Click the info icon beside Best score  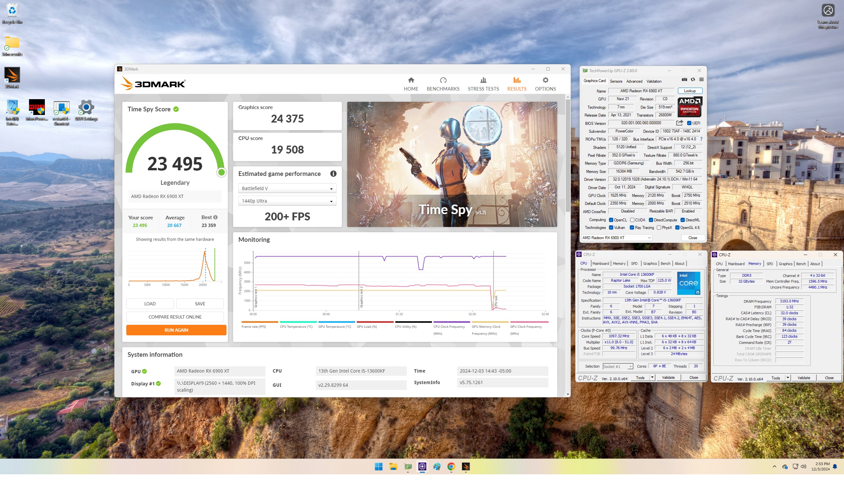[216, 217]
